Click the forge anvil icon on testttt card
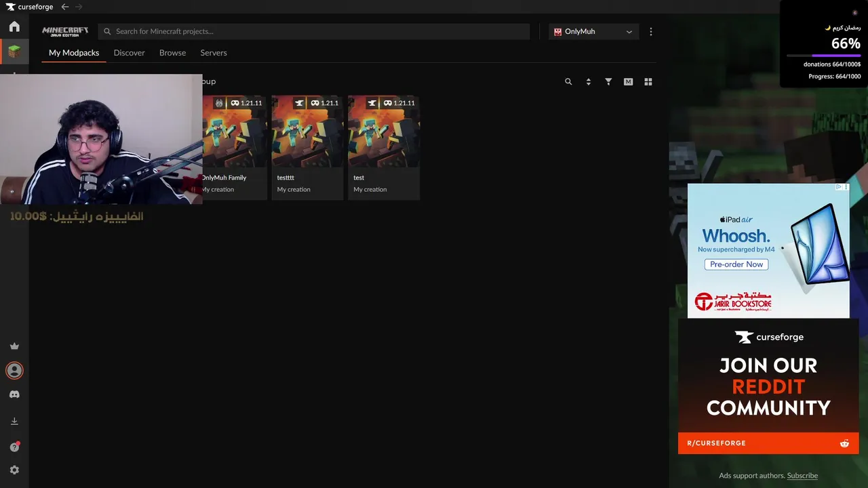The height and width of the screenshot is (488, 868). pyautogui.click(x=299, y=103)
